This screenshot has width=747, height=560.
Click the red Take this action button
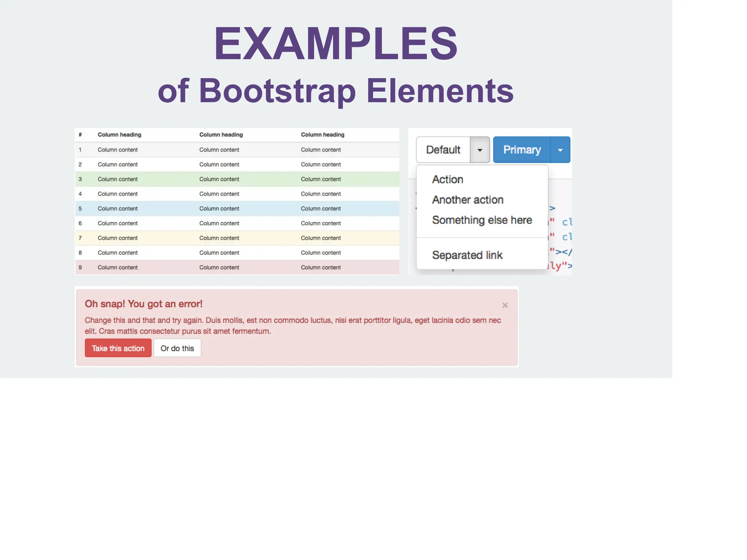pos(118,348)
